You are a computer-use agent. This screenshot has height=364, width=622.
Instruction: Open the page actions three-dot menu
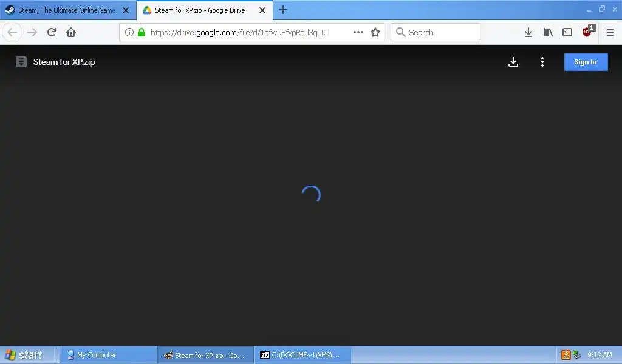coord(358,32)
